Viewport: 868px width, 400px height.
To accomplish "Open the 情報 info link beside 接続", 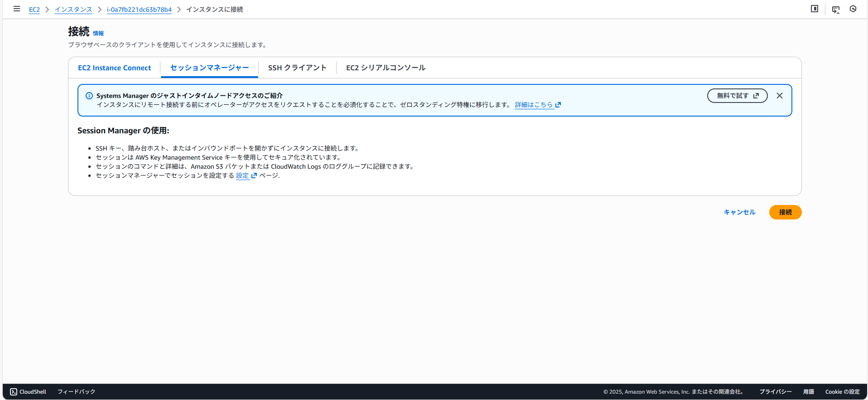I will [98, 33].
